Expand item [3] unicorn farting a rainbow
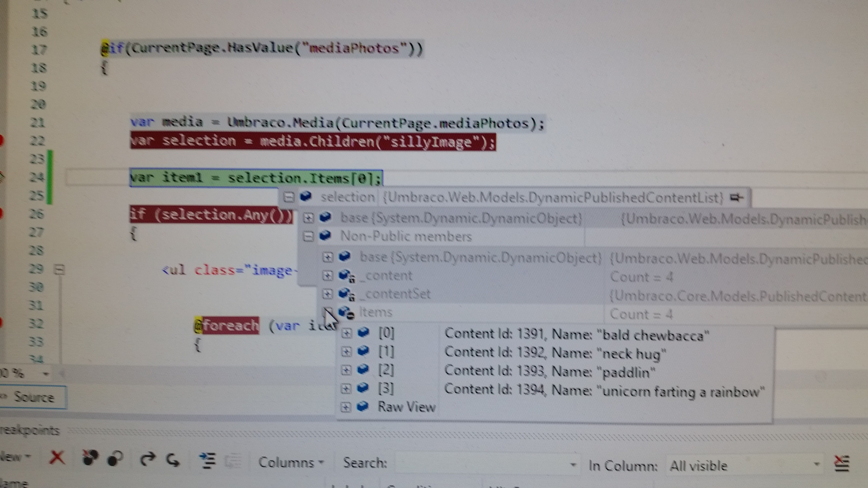The width and height of the screenshot is (868, 488). (x=346, y=388)
